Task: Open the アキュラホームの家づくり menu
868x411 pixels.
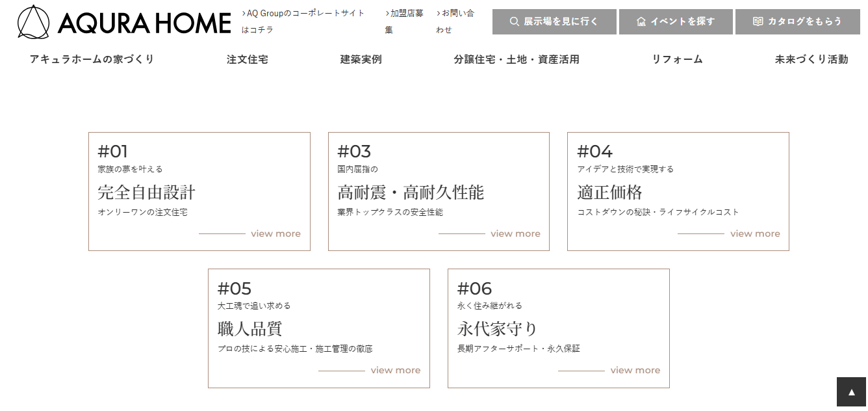Action: [x=92, y=59]
